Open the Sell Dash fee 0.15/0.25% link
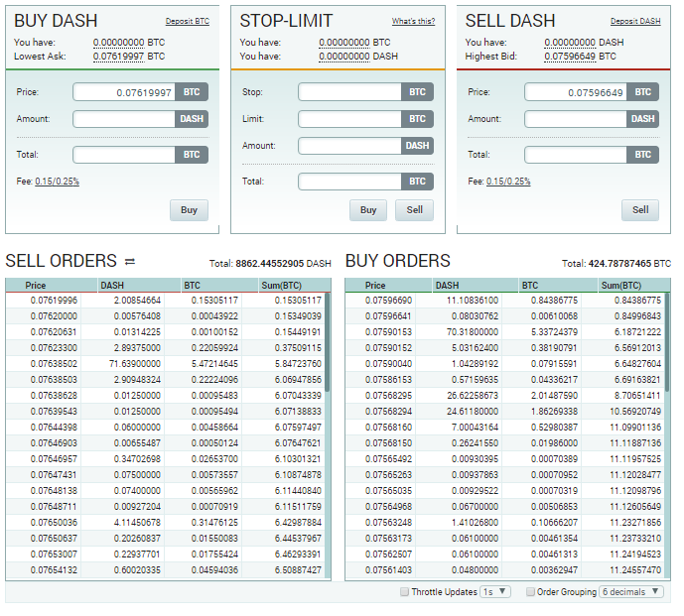Screen dimensions: 684x616 [x=508, y=182]
